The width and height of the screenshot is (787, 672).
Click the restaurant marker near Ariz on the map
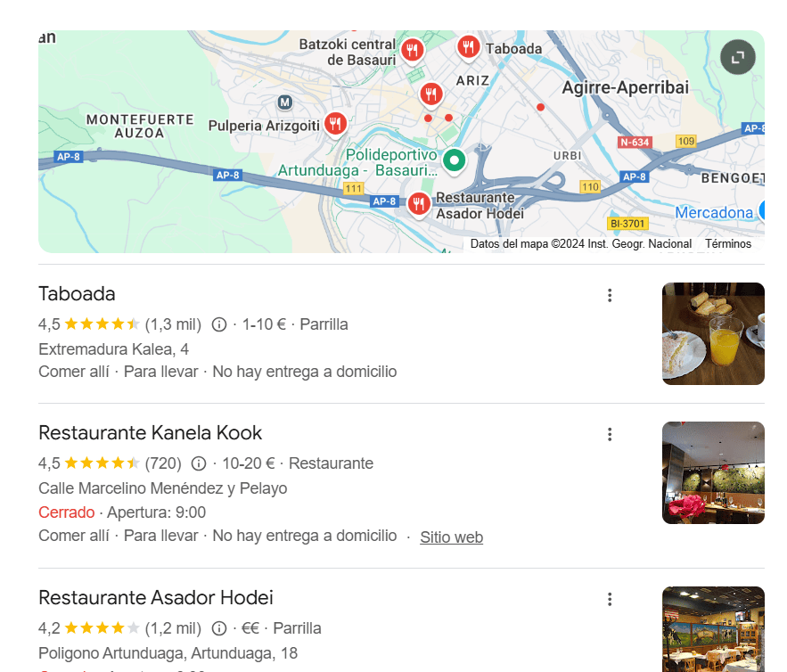coord(430,93)
